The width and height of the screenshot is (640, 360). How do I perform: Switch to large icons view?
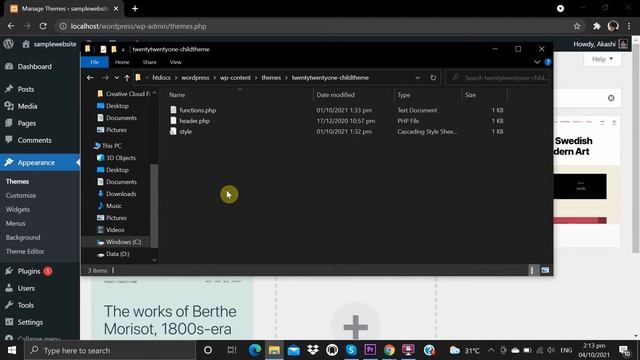tap(545, 270)
